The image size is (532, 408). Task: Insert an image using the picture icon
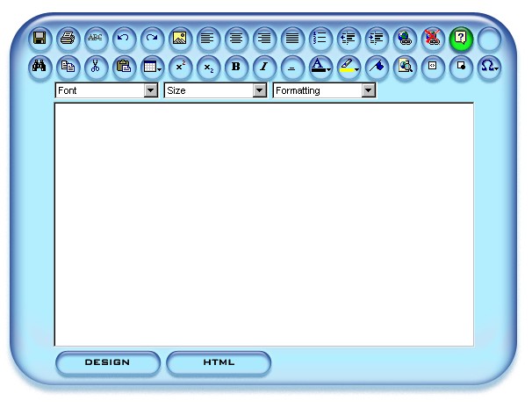180,39
